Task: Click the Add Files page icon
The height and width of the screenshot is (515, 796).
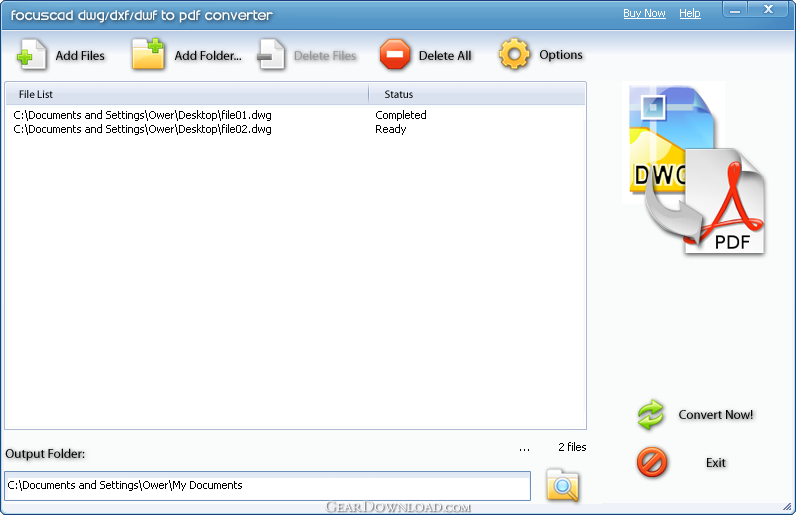Action: (x=31, y=55)
